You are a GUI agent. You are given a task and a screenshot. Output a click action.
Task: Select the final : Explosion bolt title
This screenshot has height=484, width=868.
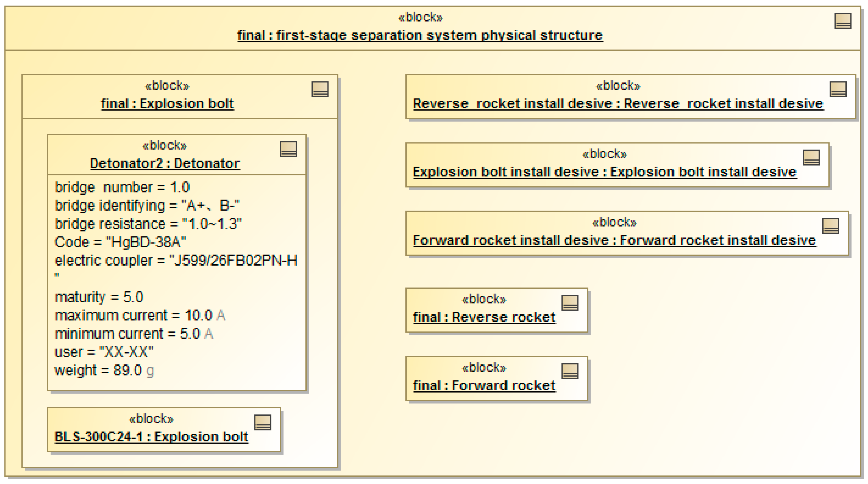pos(167,104)
